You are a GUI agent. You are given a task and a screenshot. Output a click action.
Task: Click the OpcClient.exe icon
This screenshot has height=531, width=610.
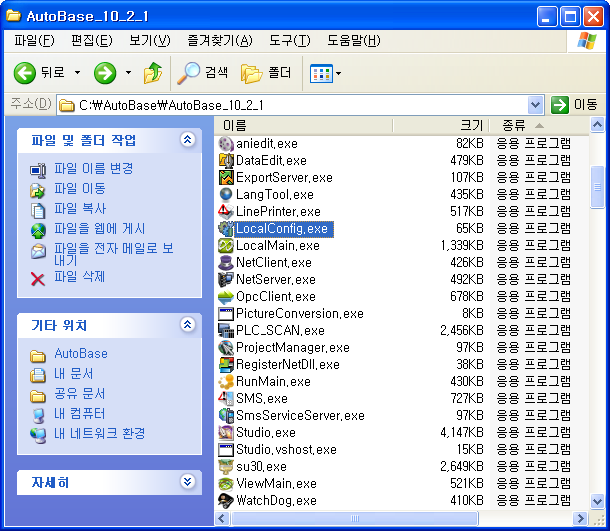[x=226, y=296]
